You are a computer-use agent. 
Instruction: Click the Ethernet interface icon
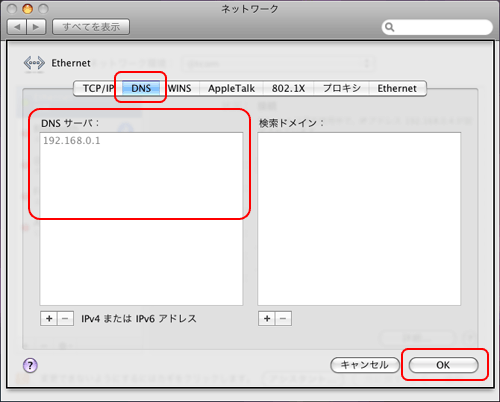tap(34, 63)
